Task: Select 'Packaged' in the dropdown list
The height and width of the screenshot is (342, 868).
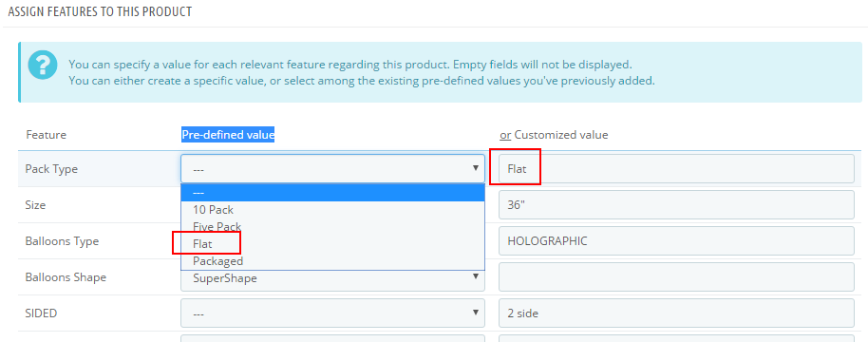Action: 332,260
